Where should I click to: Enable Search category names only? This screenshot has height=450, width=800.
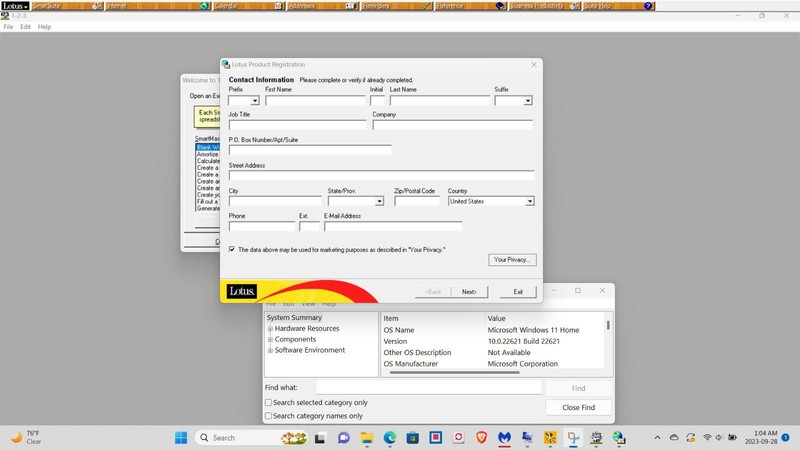[x=268, y=416]
